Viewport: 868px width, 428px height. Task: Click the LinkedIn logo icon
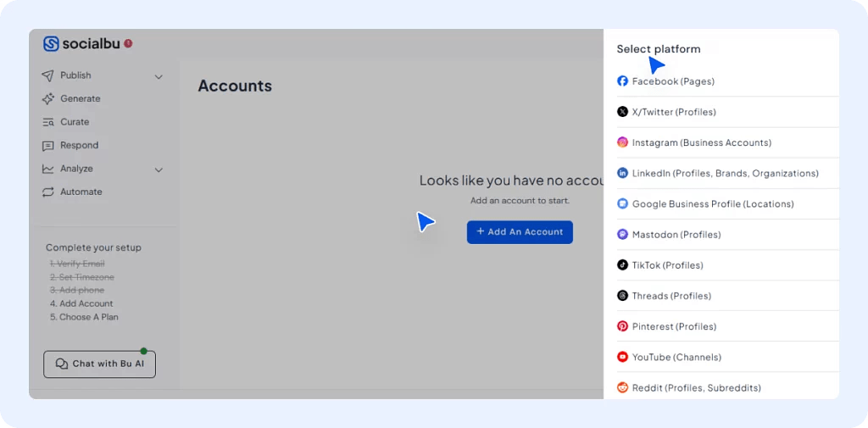pyautogui.click(x=622, y=173)
